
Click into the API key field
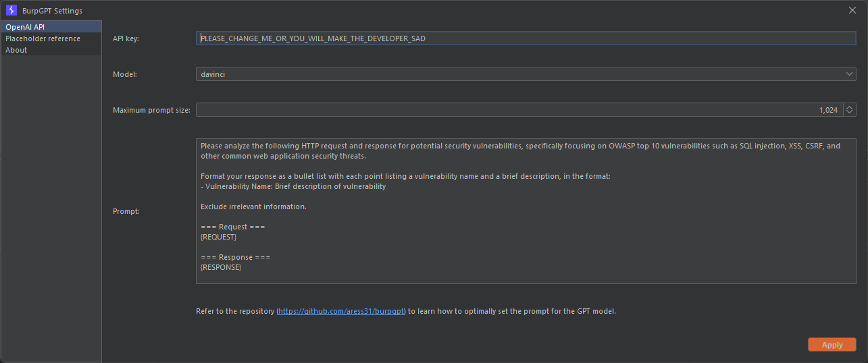point(526,38)
